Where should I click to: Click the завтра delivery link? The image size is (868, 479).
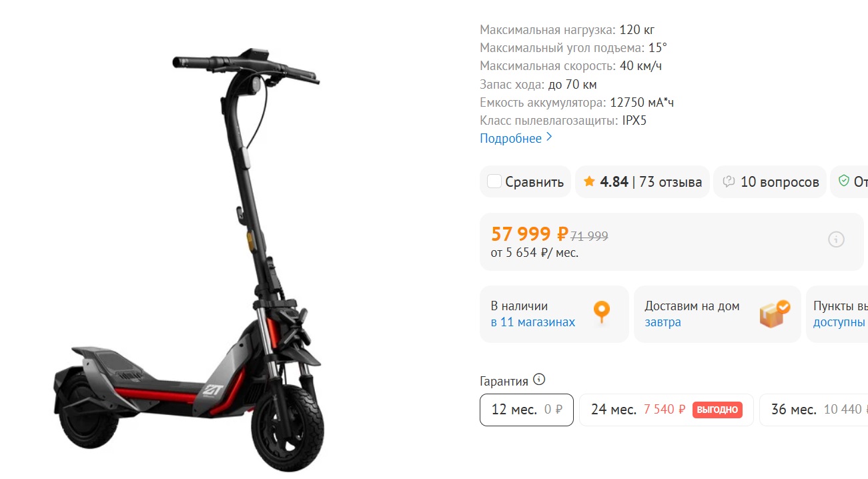(663, 322)
